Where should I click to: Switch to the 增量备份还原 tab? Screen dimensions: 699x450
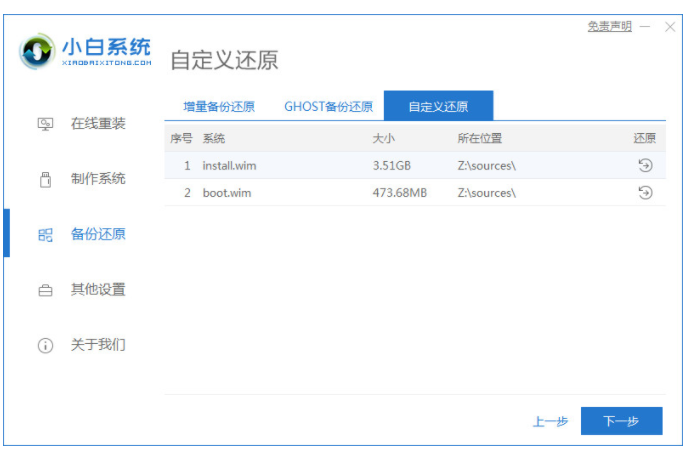pos(218,106)
